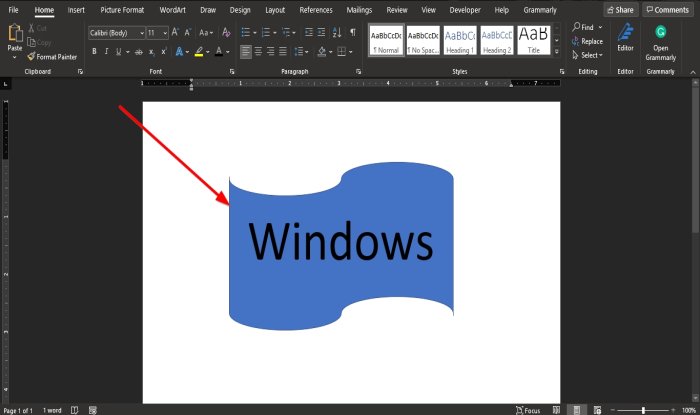The width and height of the screenshot is (700, 415).
Task: Clear all formatting icon
Action: coord(226,32)
